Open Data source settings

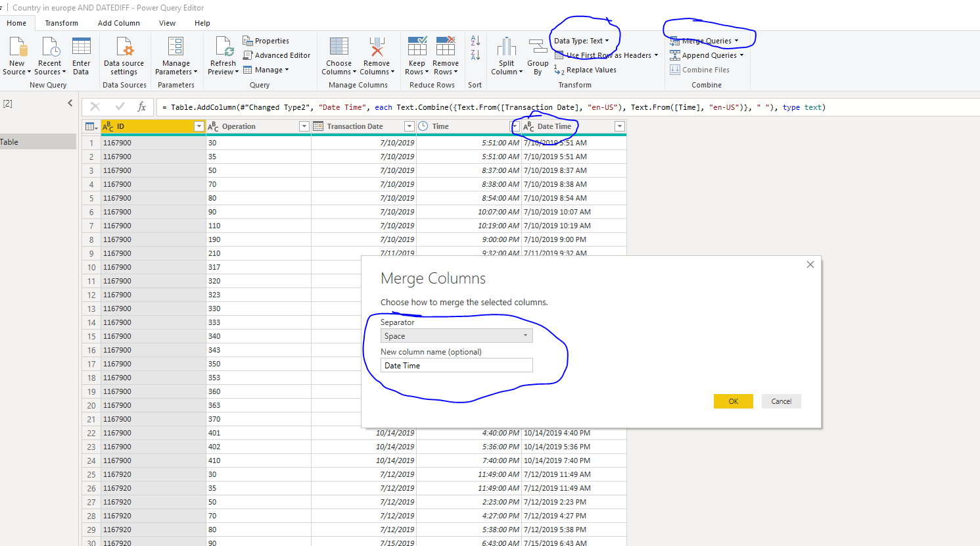(x=124, y=56)
